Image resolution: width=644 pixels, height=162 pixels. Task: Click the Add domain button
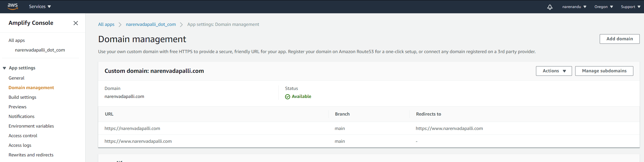coord(619,39)
